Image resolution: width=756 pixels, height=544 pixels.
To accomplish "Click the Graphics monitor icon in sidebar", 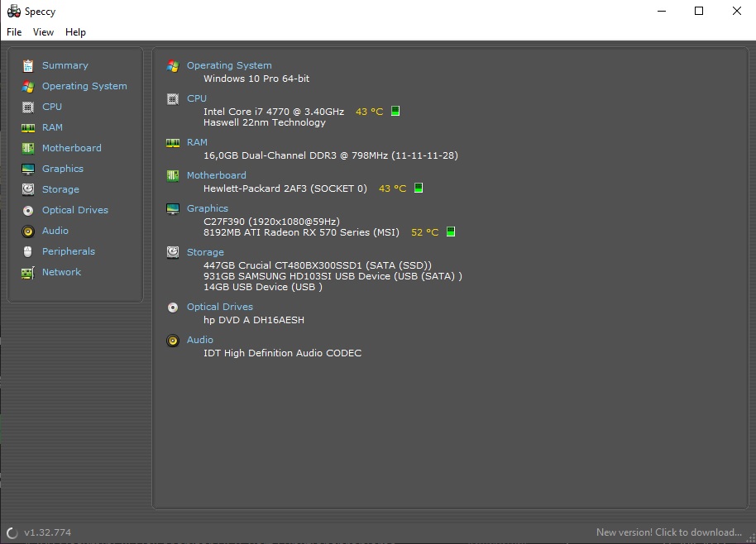I will tap(28, 169).
